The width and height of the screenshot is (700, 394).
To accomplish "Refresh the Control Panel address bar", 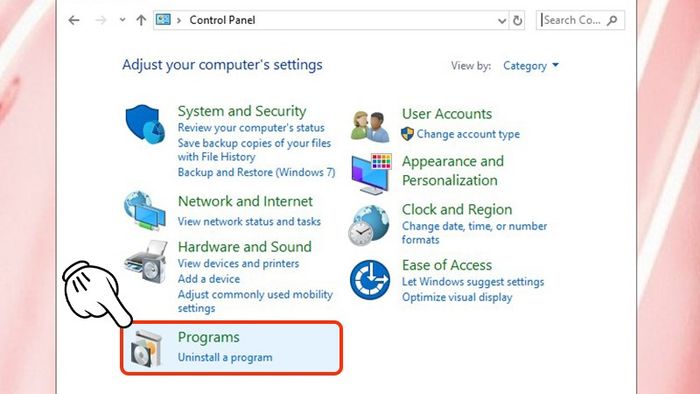I will [517, 21].
